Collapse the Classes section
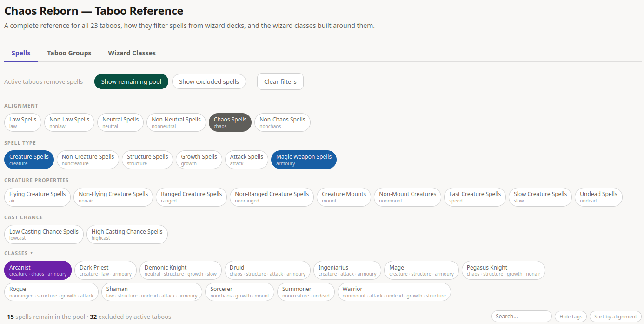Viewport: 644px width, 324px height. pos(19,253)
